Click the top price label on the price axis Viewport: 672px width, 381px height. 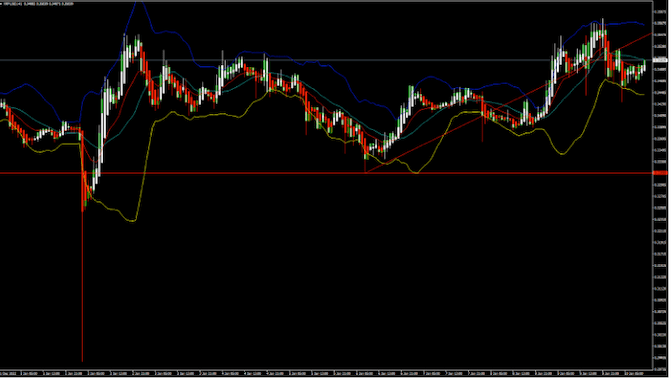pyautogui.click(x=660, y=12)
